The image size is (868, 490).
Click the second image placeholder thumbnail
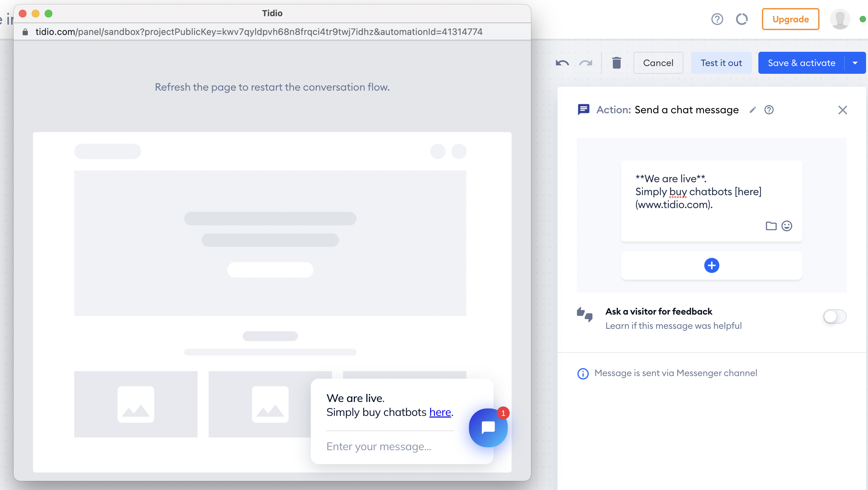(270, 404)
